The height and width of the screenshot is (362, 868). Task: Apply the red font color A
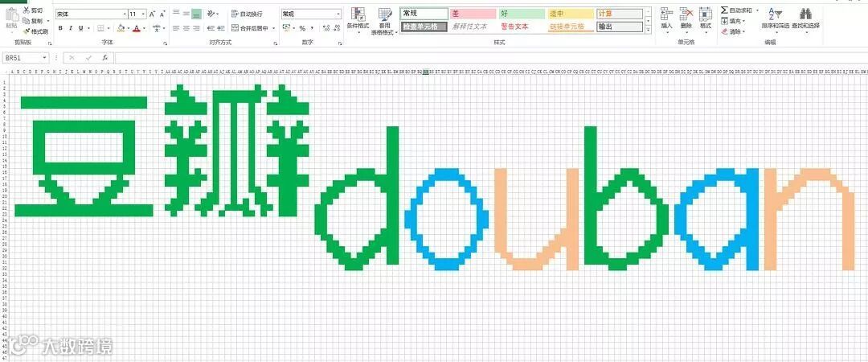click(x=137, y=28)
